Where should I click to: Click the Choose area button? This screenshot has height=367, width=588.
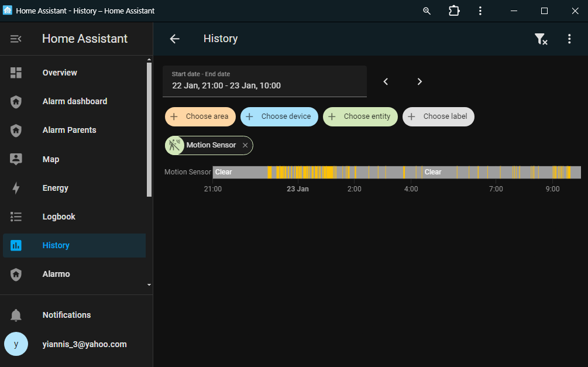(x=200, y=116)
